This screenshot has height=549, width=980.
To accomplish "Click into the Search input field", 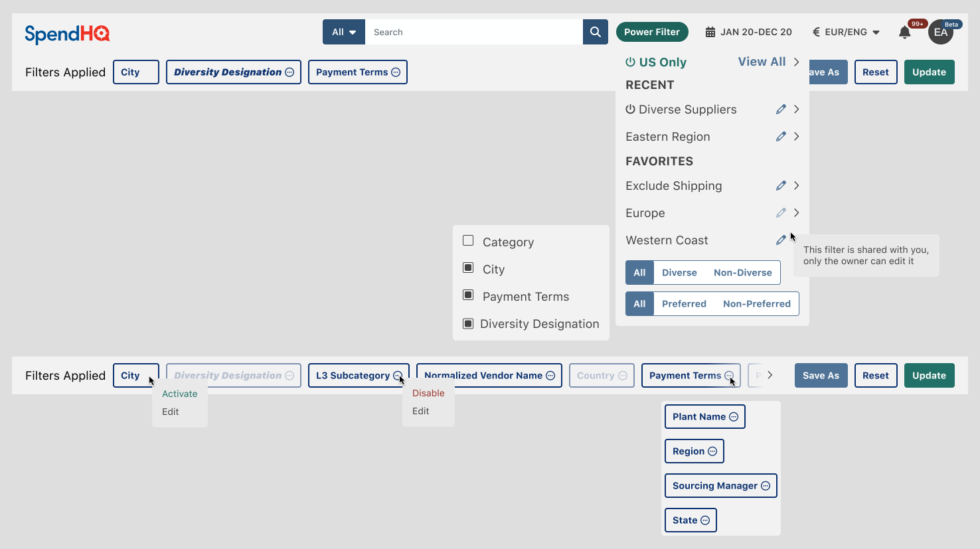I will [x=473, y=32].
